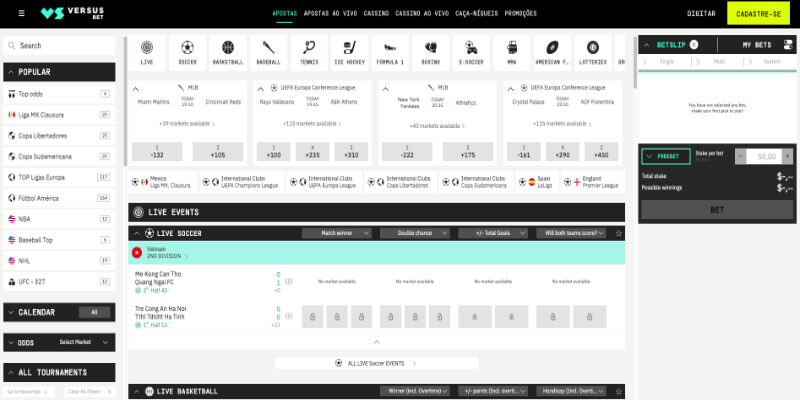This screenshot has height=400, width=800.
Task: Decrease stake with the minus button
Action: click(x=740, y=157)
